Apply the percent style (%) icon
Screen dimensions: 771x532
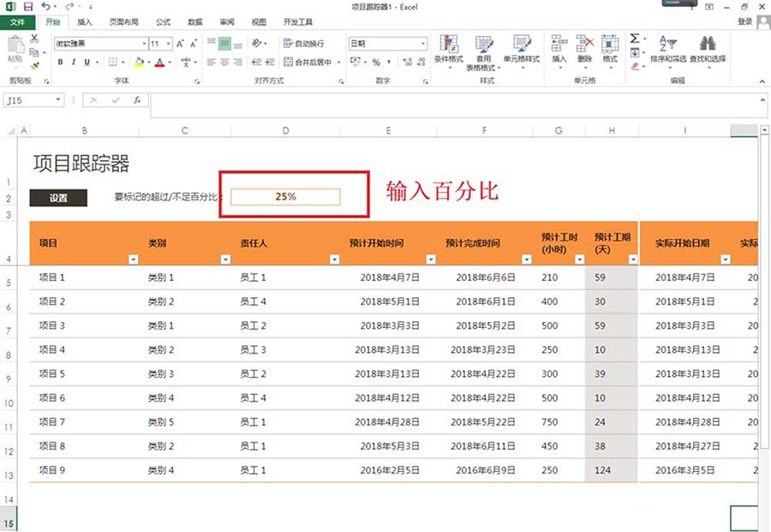click(x=376, y=63)
